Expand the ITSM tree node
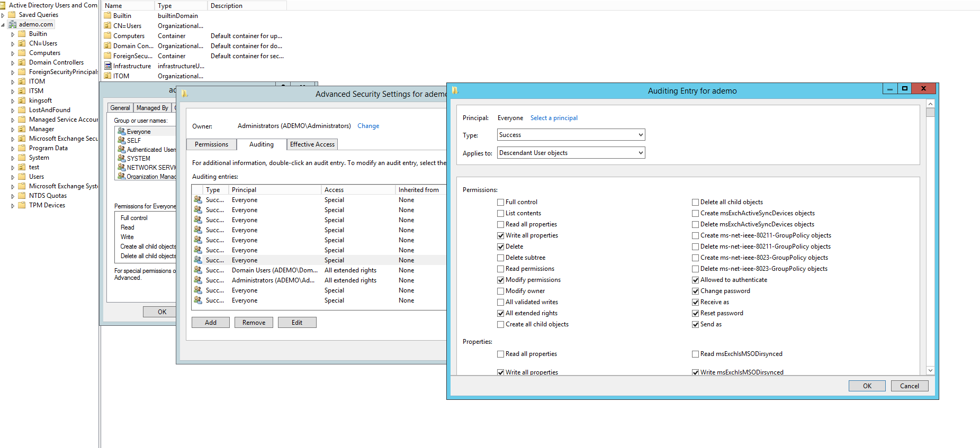Image resolution: width=980 pixels, height=448 pixels. click(13, 92)
